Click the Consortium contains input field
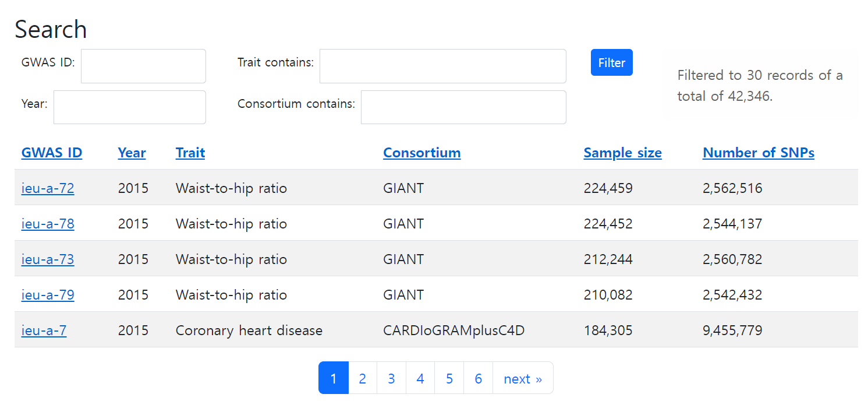868x401 pixels. pyautogui.click(x=463, y=107)
